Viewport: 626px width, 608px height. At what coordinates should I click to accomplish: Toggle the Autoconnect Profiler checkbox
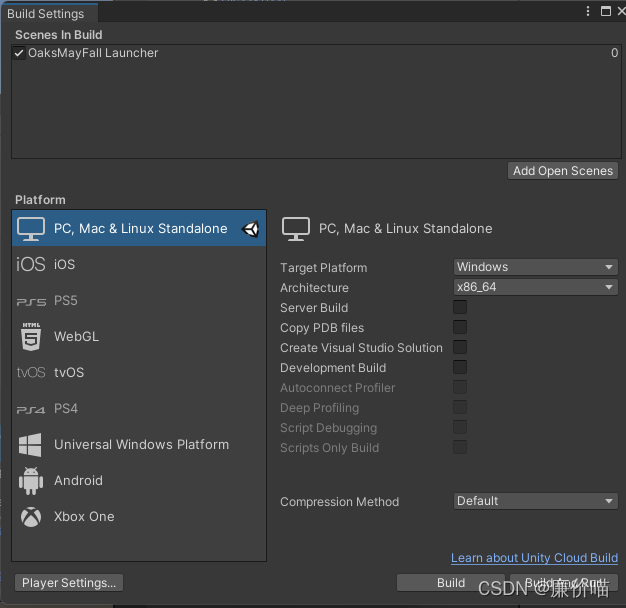tap(460, 387)
